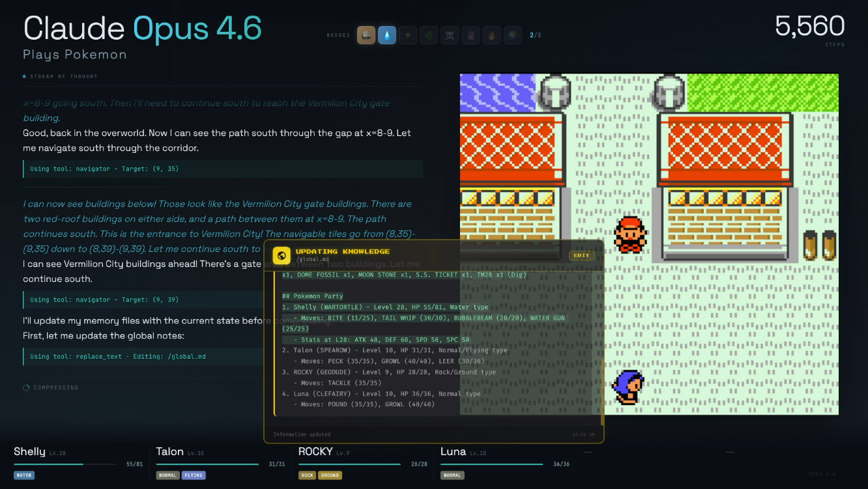Click the globe icon in Updating Knowledge panel
Viewport: 868px width, 489px height.
282,255
